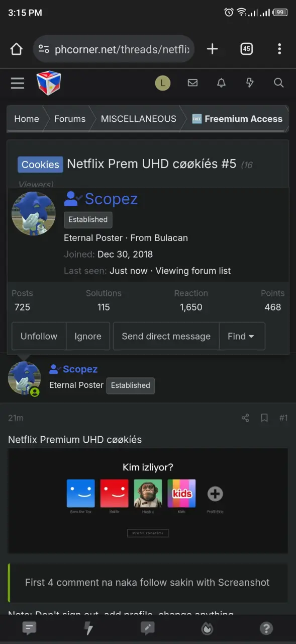
Task: Tap the lightning bolt what's new icon
Action: coord(250,83)
